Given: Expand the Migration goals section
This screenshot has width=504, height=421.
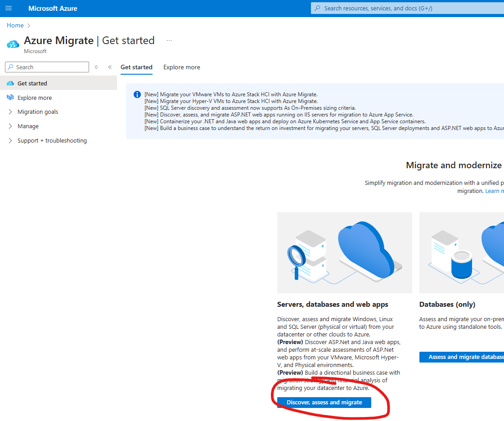Looking at the screenshot, I should [38, 112].
